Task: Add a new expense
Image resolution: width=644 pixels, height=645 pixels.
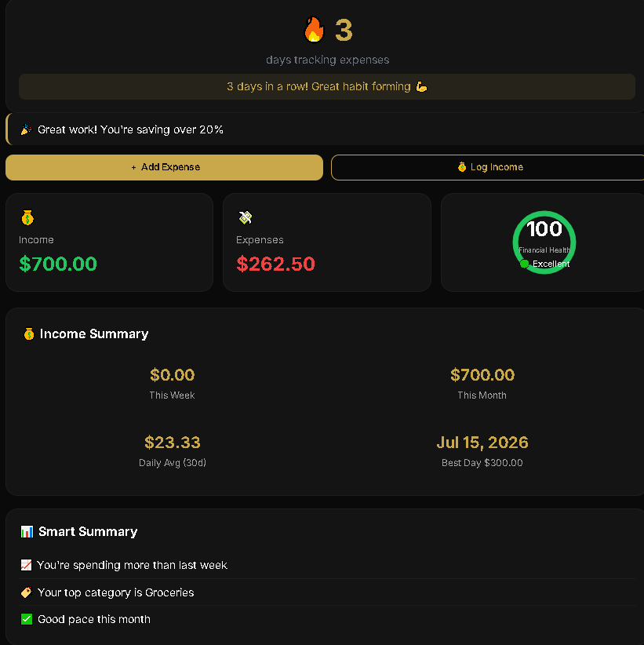Action: point(164,167)
